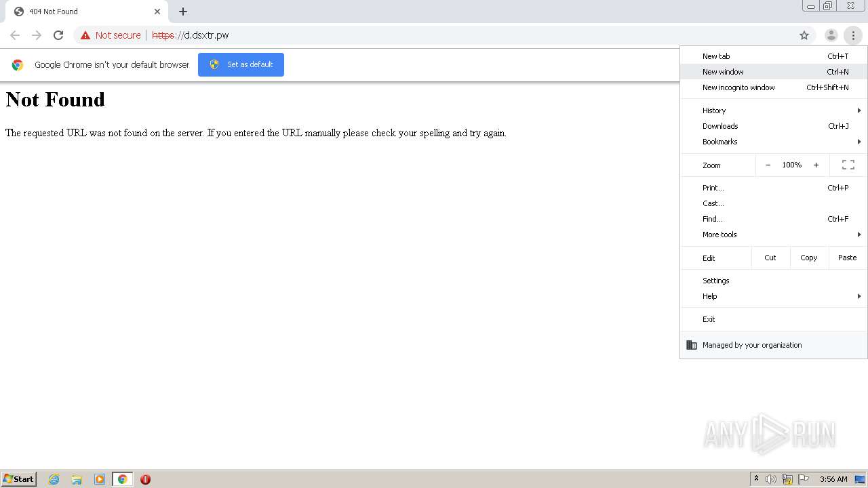Open a new tab with plus icon
The image size is (868, 488).
183,12
